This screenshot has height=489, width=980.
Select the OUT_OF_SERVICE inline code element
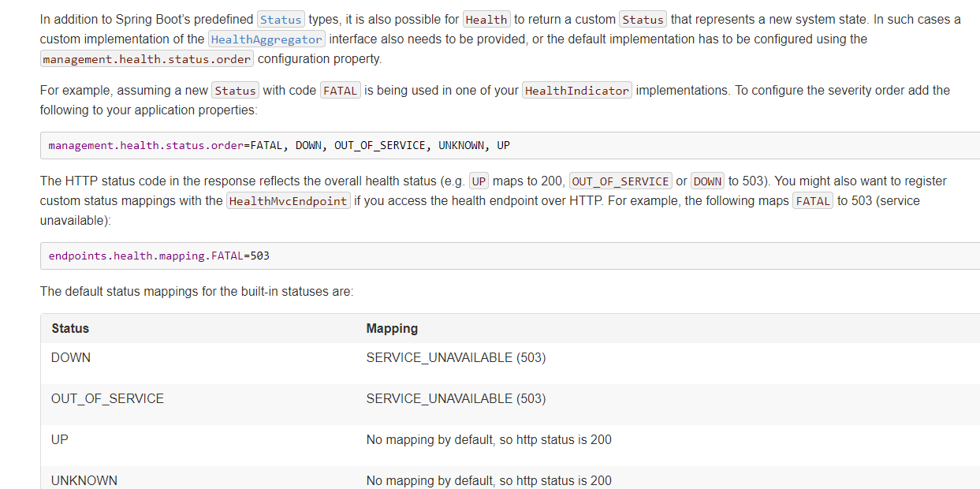click(x=620, y=181)
